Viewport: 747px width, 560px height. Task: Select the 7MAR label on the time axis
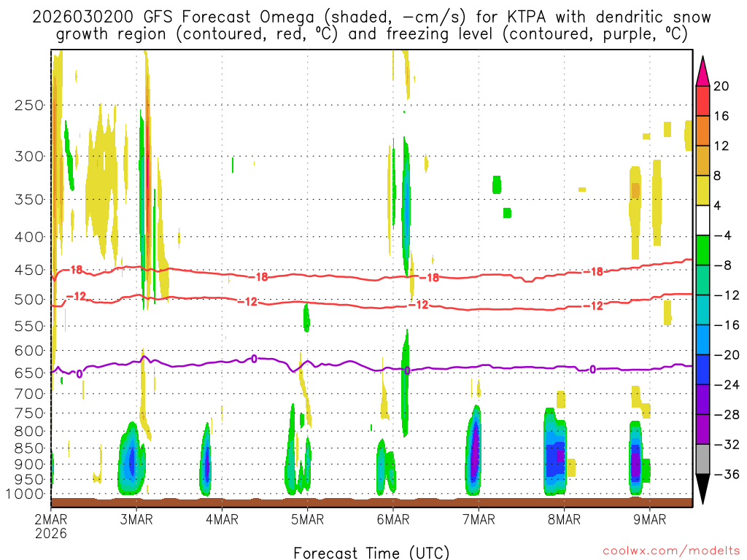click(x=478, y=520)
